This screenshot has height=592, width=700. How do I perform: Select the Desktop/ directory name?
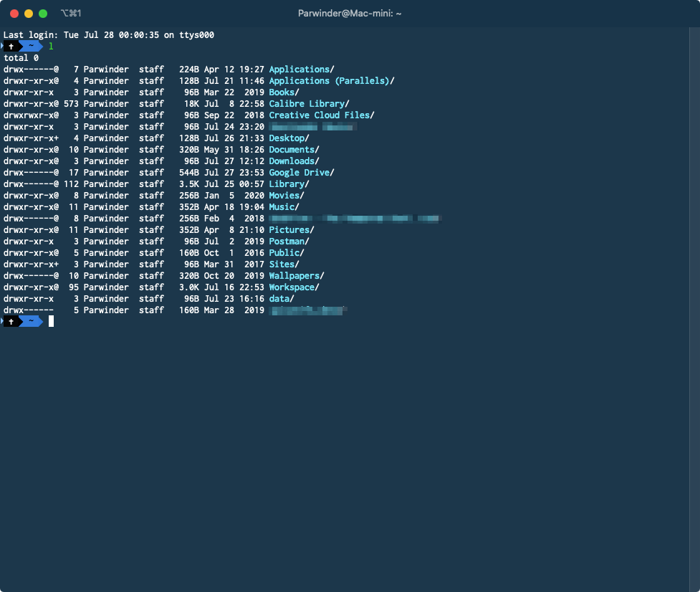click(289, 138)
